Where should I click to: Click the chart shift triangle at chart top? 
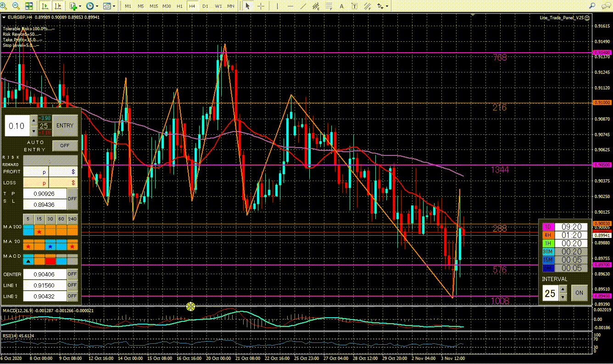pos(473,16)
